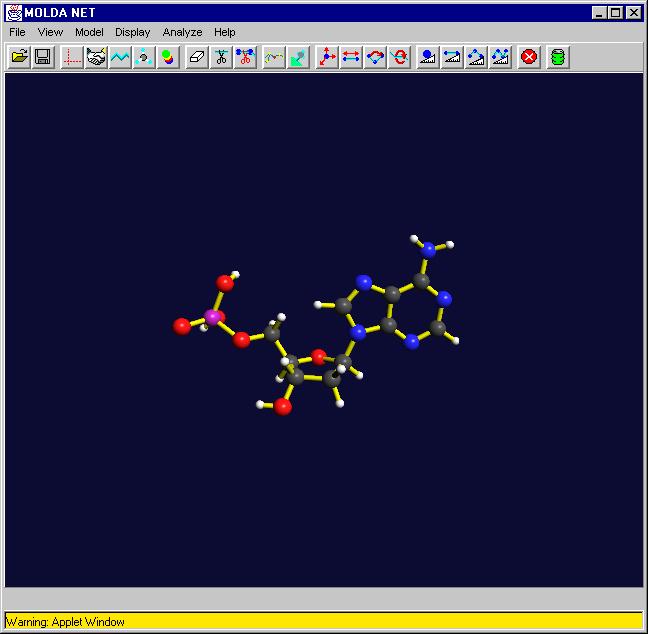Click the stacked colored spheres icon
The width and height of the screenshot is (648, 634).
tap(168, 57)
